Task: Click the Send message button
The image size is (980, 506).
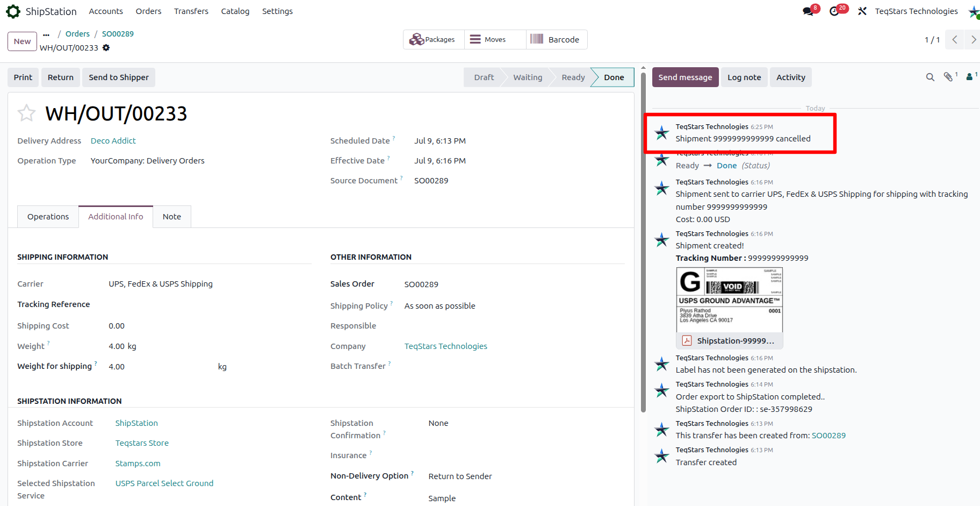Action: click(x=685, y=77)
